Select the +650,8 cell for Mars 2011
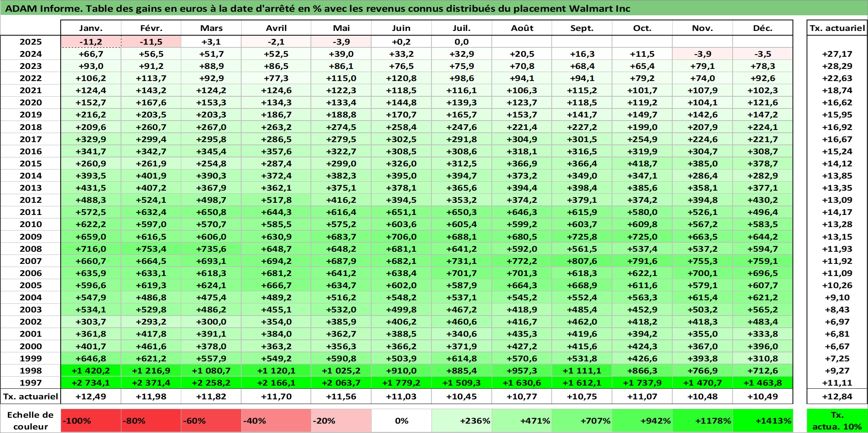 pyautogui.click(x=211, y=212)
